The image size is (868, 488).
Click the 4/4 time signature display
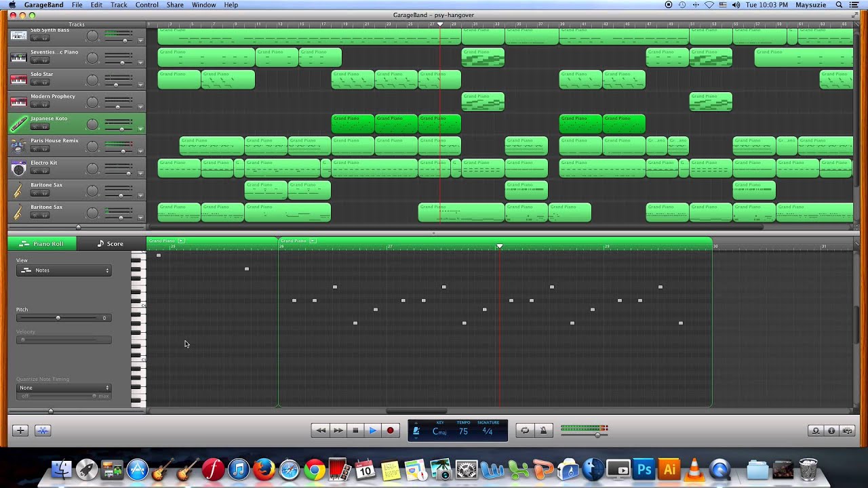pos(487,432)
